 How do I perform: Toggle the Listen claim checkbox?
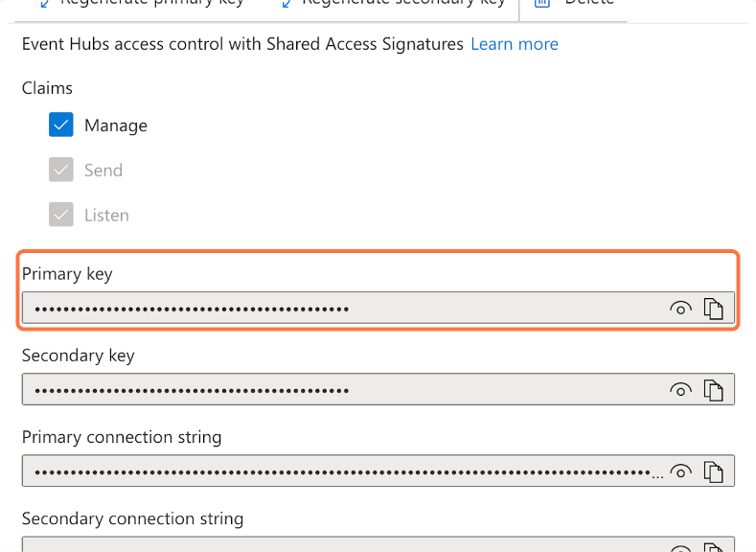(x=61, y=216)
